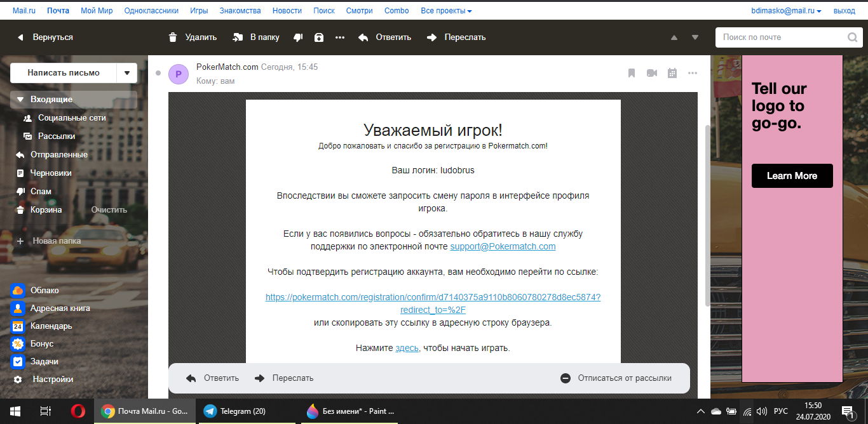The width and height of the screenshot is (868, 424).
Task: Click the Написать письмо button
Action: click(64, 73)
